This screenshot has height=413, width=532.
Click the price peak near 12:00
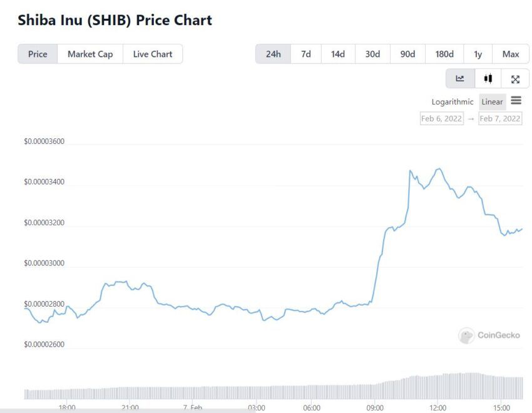(439, 168)
